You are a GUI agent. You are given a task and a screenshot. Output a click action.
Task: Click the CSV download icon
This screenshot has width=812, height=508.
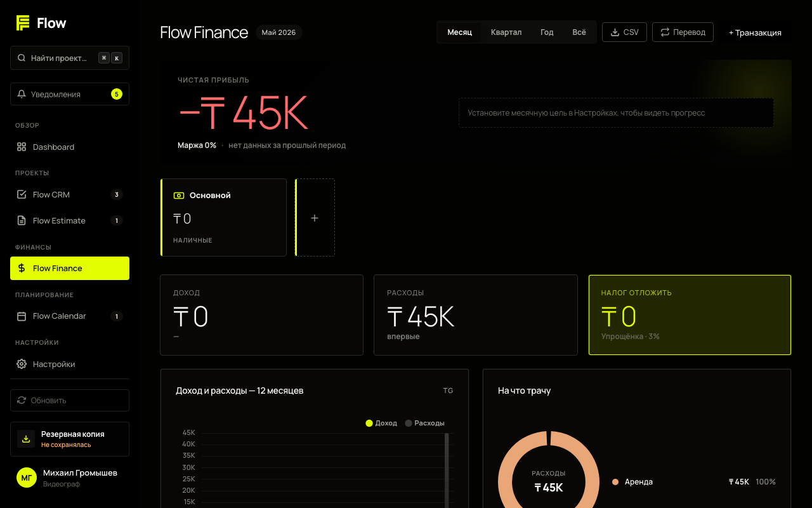click(x=615, y=32)
